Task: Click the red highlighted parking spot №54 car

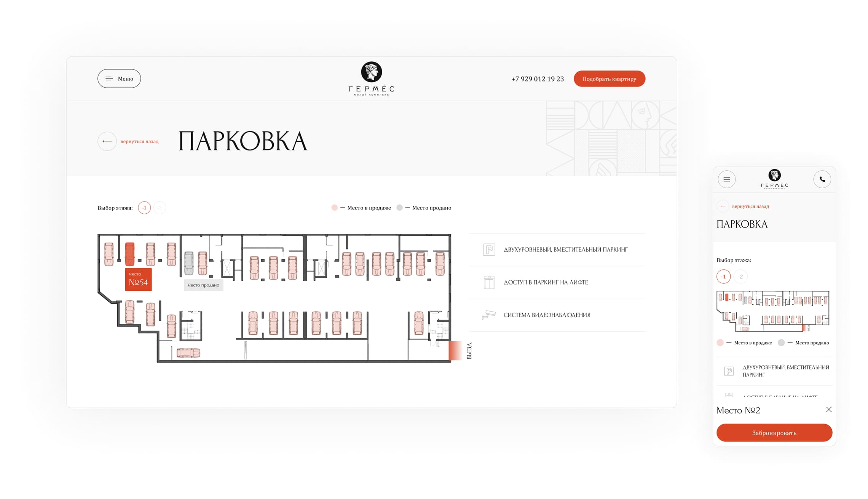Action: [x=130, y=254]
